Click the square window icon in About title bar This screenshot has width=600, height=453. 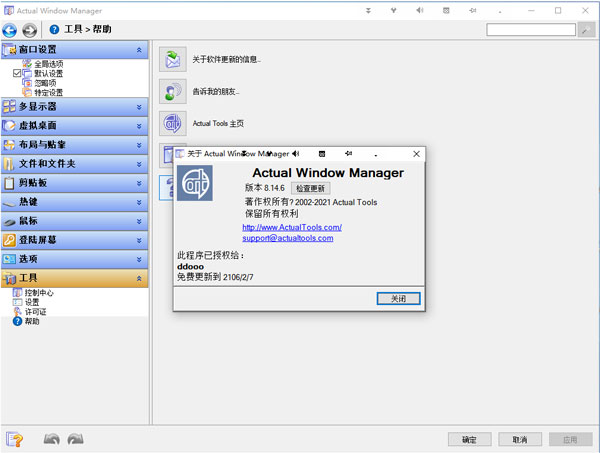[x=322, y=154]
